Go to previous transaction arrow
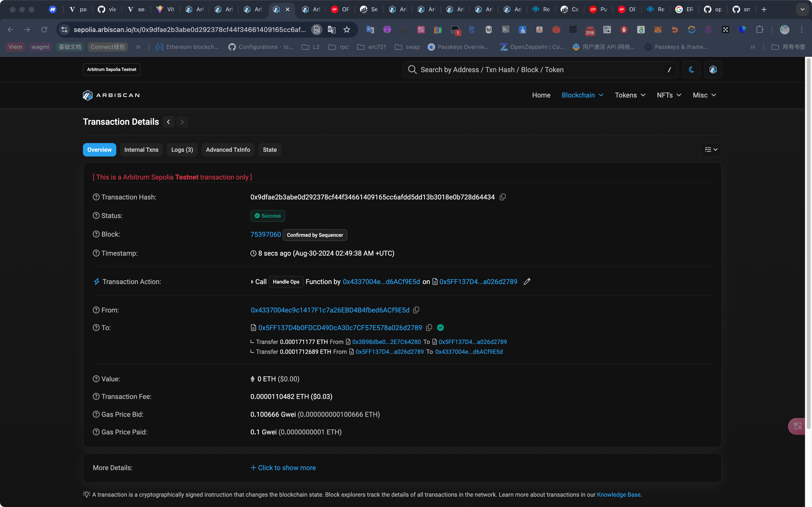 point(169,122)
